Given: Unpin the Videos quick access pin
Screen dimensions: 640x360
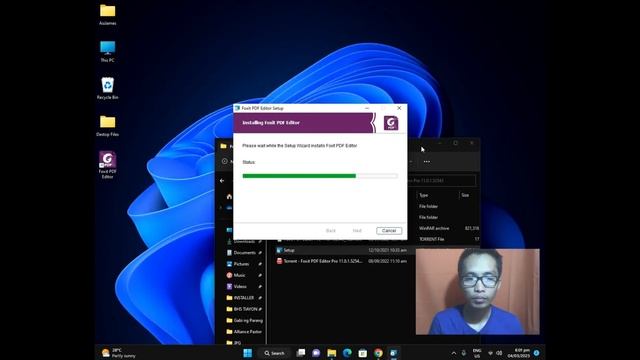Looking at the screenshot, I should tap(260, 287).
